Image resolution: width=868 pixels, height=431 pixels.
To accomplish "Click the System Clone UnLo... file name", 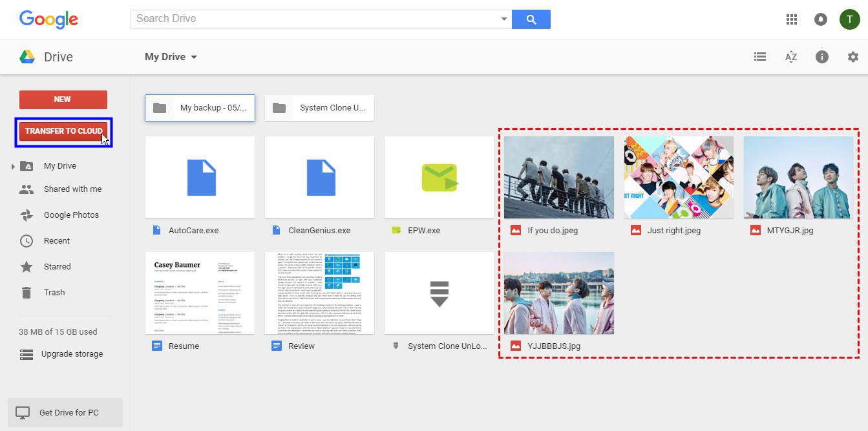I will 447,346.
